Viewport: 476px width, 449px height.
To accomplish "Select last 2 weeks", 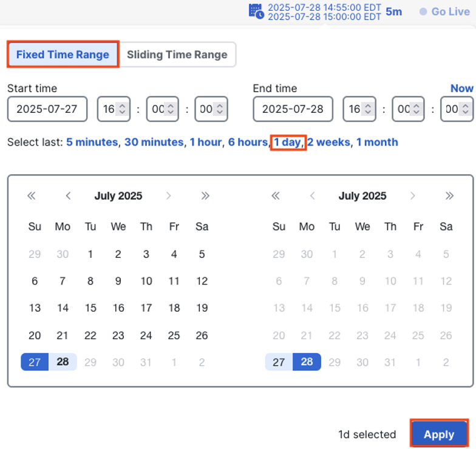I will [x=329, y=142].
